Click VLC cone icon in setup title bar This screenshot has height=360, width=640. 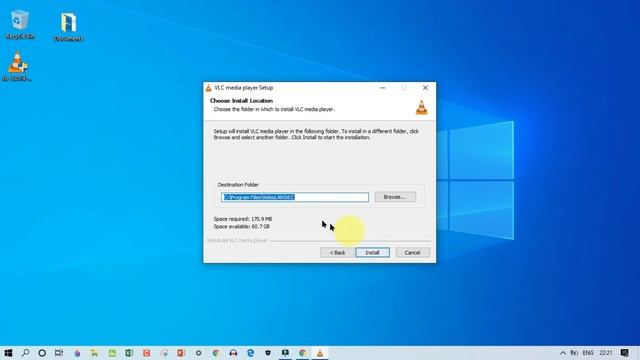click(209, 88)
